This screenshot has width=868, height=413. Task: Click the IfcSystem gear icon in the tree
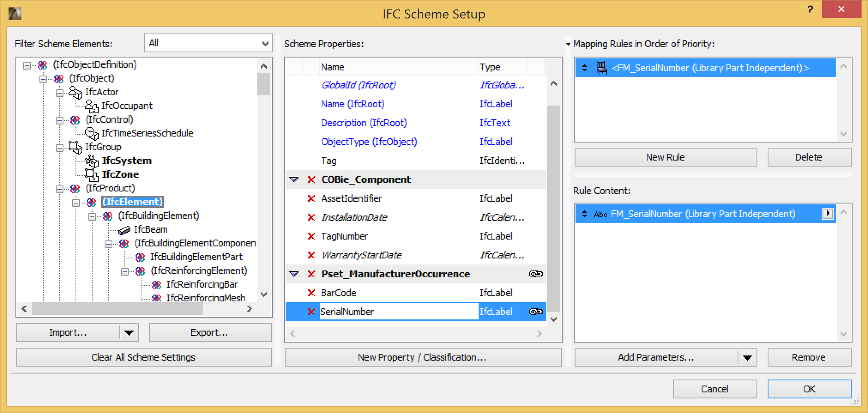90,161
